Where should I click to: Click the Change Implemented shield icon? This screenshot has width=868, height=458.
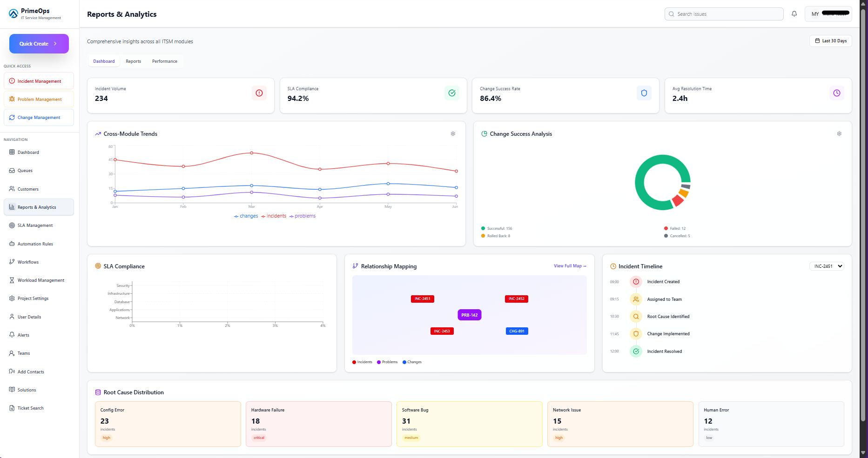pyautogui.click(x=636, y=334)
